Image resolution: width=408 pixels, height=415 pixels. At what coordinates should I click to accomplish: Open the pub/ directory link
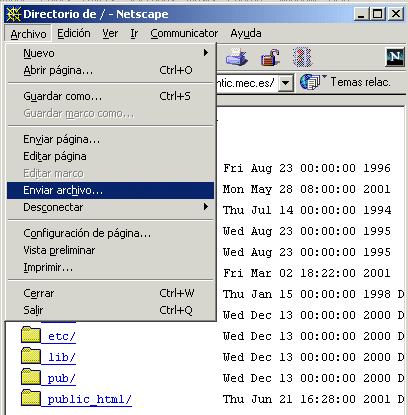point(61,378)
